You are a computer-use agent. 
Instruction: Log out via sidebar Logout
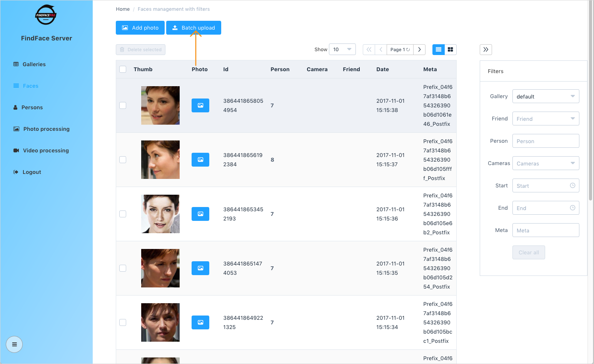pyautogui.click(x=27, y=172)
